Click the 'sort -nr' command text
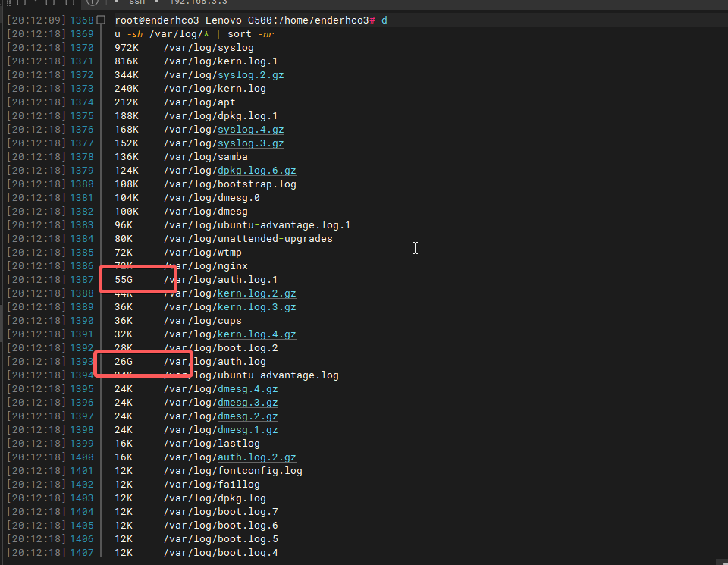This screenshot has width=728, height=565. click(251, 34)
